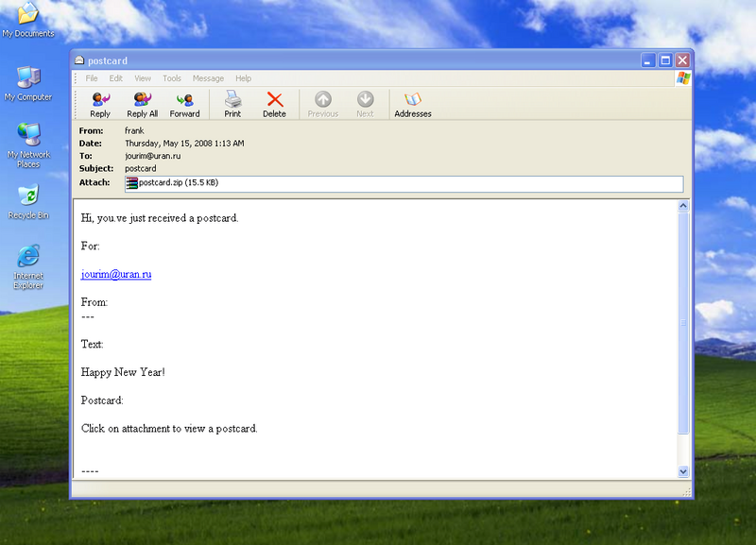Maximize the postcard window
756x545 pixels.
[x=665, y=60]
